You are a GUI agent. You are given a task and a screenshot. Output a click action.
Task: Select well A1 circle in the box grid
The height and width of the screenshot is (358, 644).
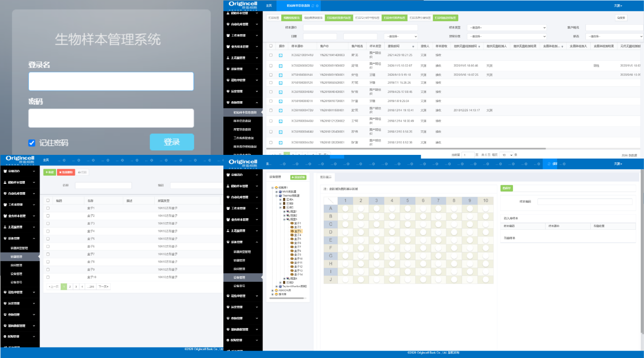coord(347,209)
